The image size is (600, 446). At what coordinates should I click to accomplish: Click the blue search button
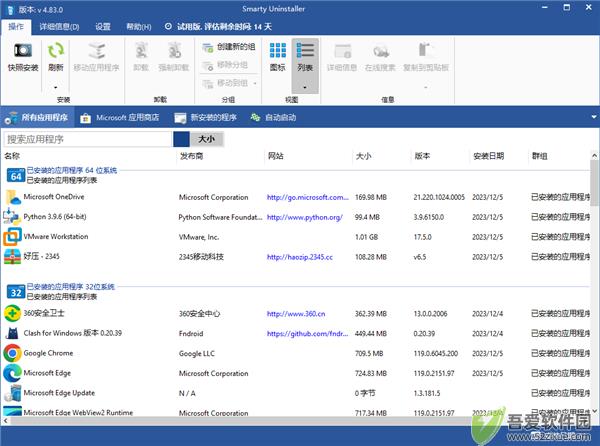click(181, 139)
